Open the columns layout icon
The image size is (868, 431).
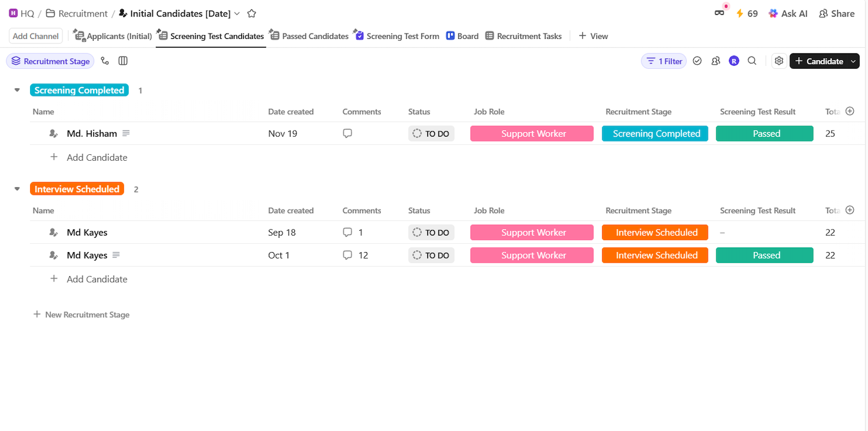pos(123,61)
